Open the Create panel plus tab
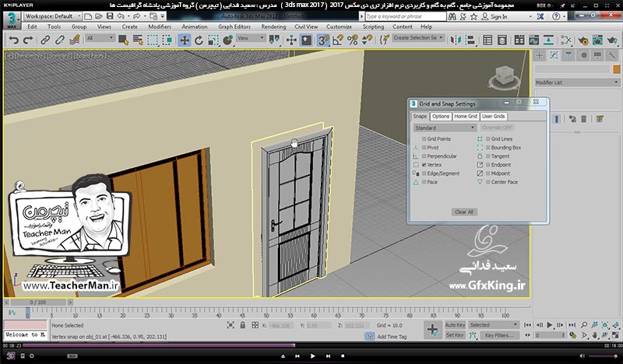This screenshot has height=364, width=623. (x=539, y=55)
